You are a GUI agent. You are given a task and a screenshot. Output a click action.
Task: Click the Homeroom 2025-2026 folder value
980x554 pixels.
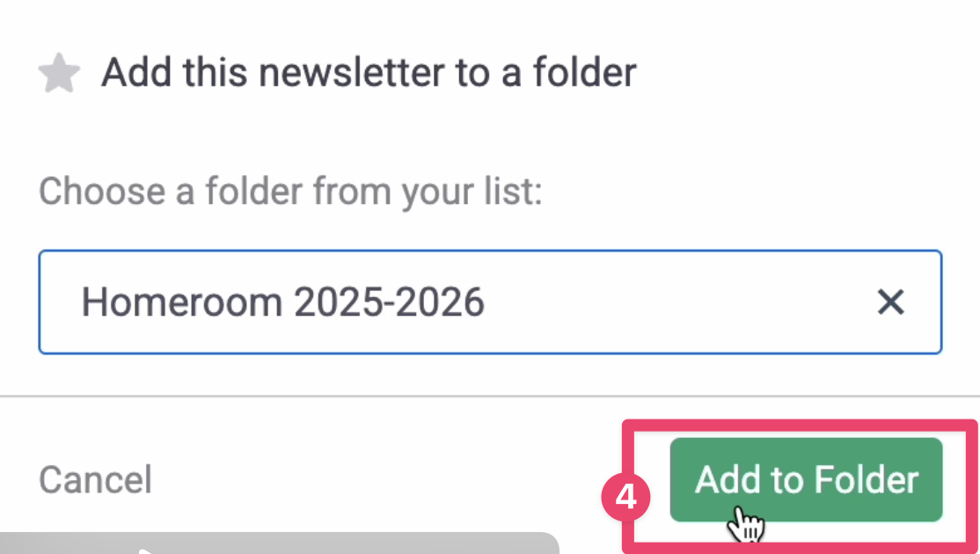(x=282, y=303)
